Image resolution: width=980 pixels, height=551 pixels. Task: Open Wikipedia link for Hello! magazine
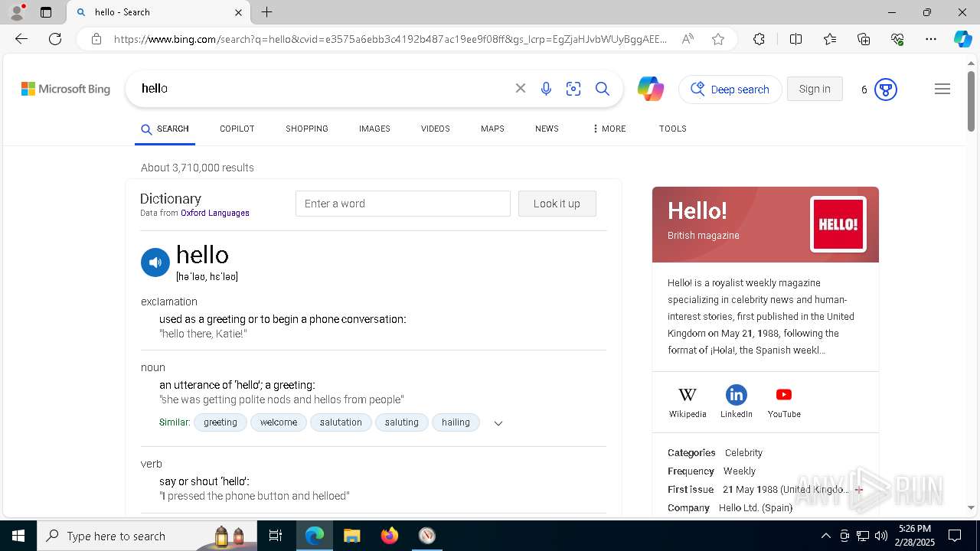click(x=688, y=402)
